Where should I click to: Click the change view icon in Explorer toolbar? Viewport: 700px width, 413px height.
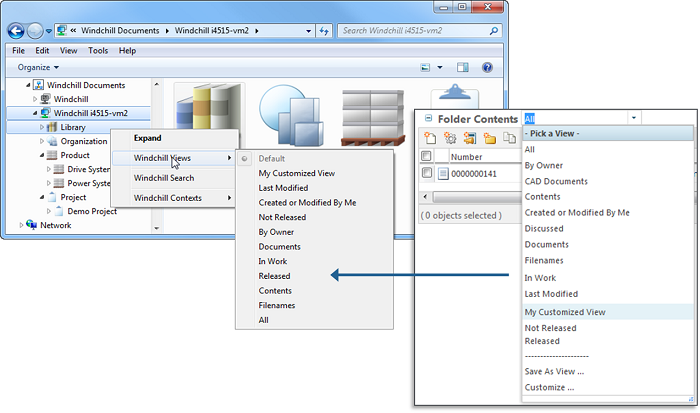[x=425, y=67]
